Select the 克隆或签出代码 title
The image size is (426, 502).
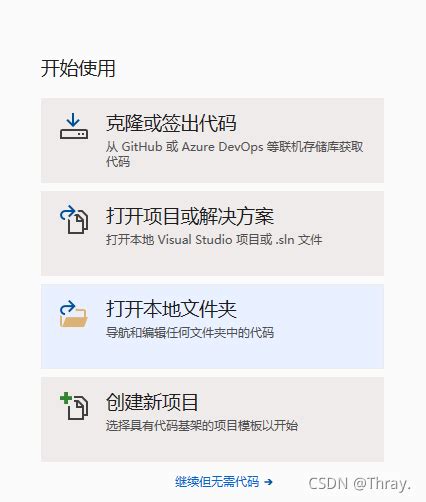pos(171,123)
